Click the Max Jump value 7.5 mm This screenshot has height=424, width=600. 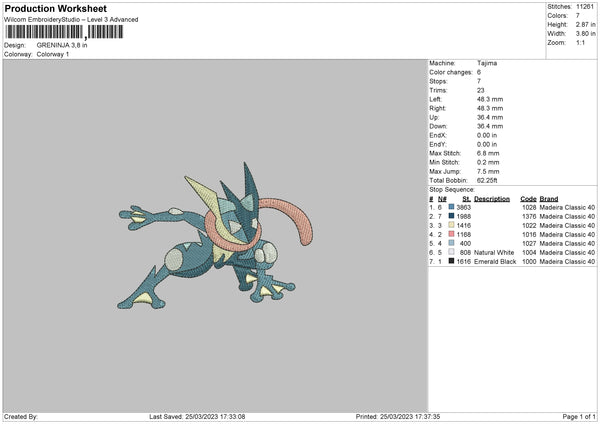(x=488, y=171)
